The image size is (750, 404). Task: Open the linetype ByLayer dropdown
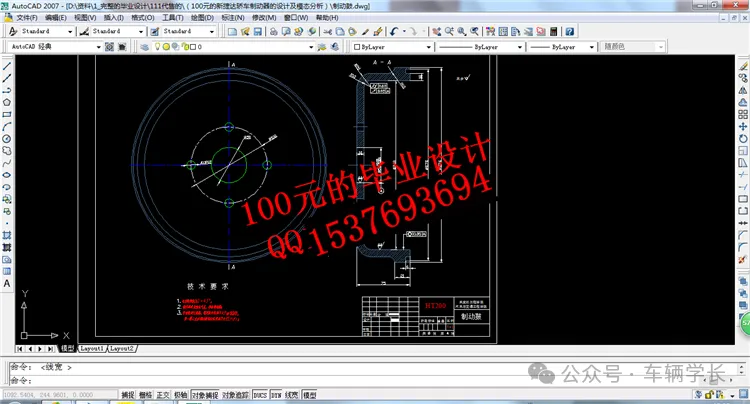519,47
